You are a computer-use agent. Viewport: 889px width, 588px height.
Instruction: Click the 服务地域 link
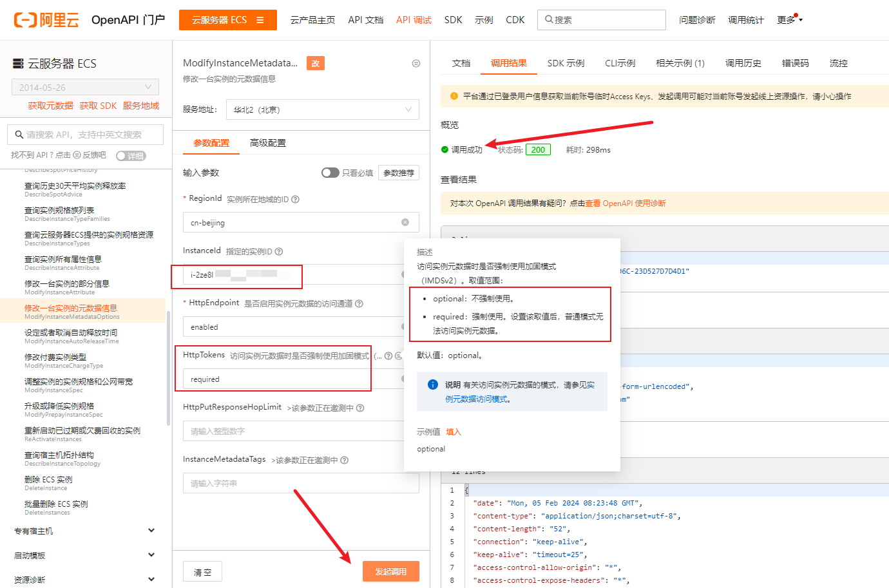[141, 106]
